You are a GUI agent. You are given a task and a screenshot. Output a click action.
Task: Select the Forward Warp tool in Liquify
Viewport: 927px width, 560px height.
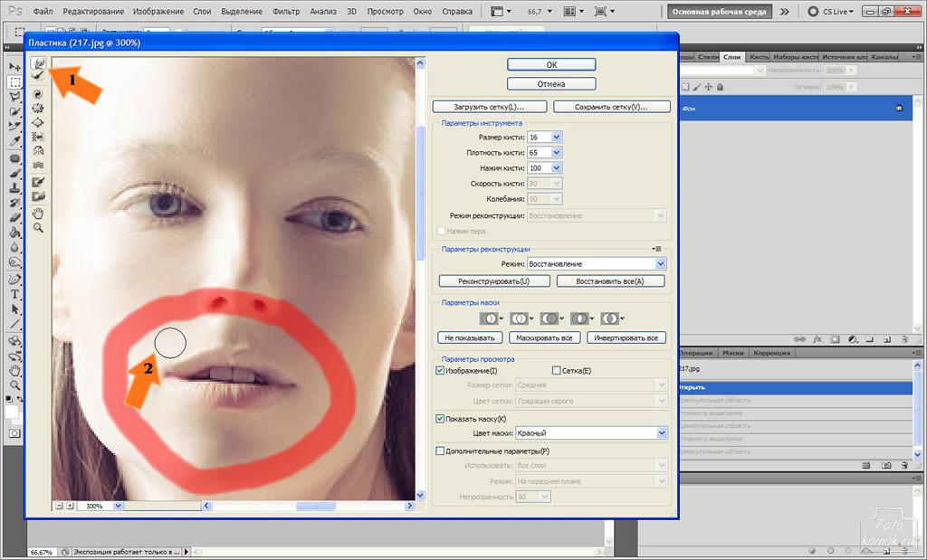(x=38, y=62)
